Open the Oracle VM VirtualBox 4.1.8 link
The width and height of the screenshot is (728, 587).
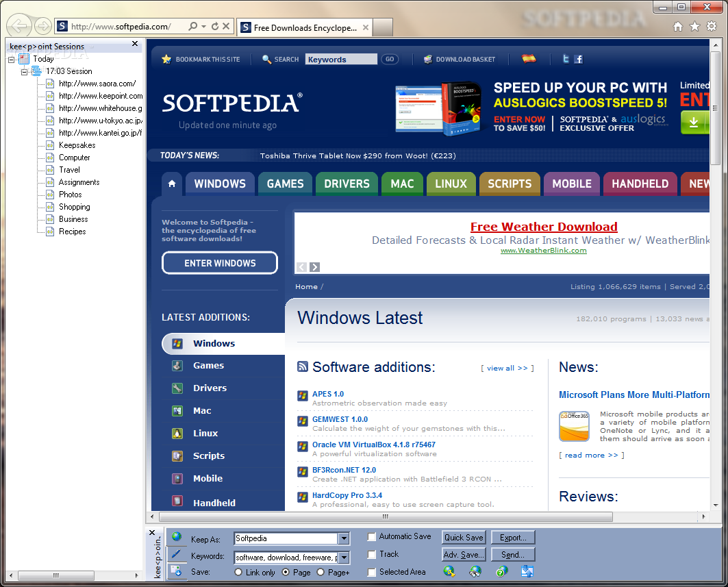point(374,445)
